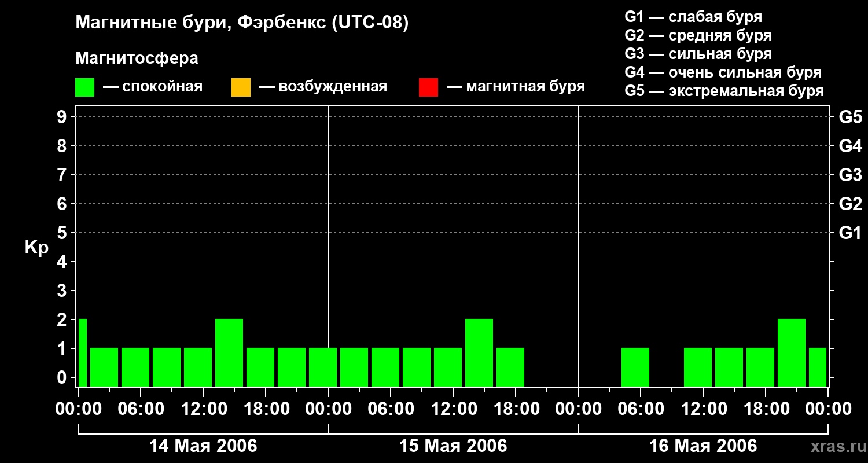Click the G5 label on the right axis

[x=851, y=117]
